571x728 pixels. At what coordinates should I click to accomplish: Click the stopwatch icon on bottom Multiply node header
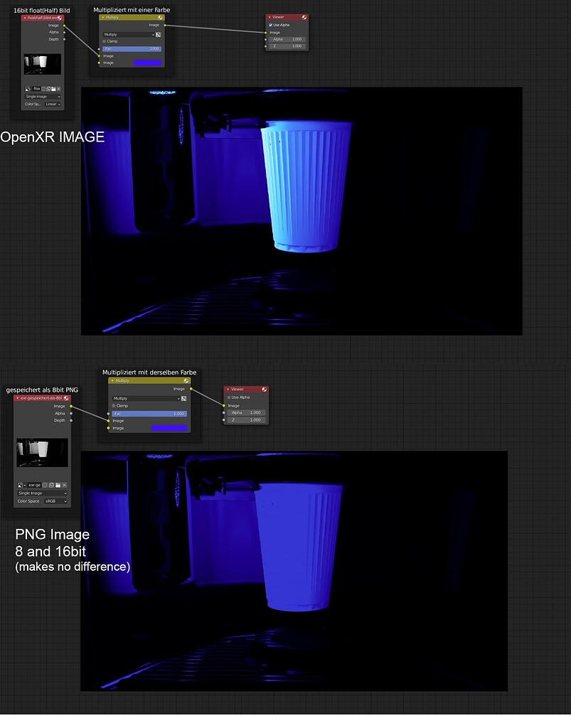coord(186,381)
